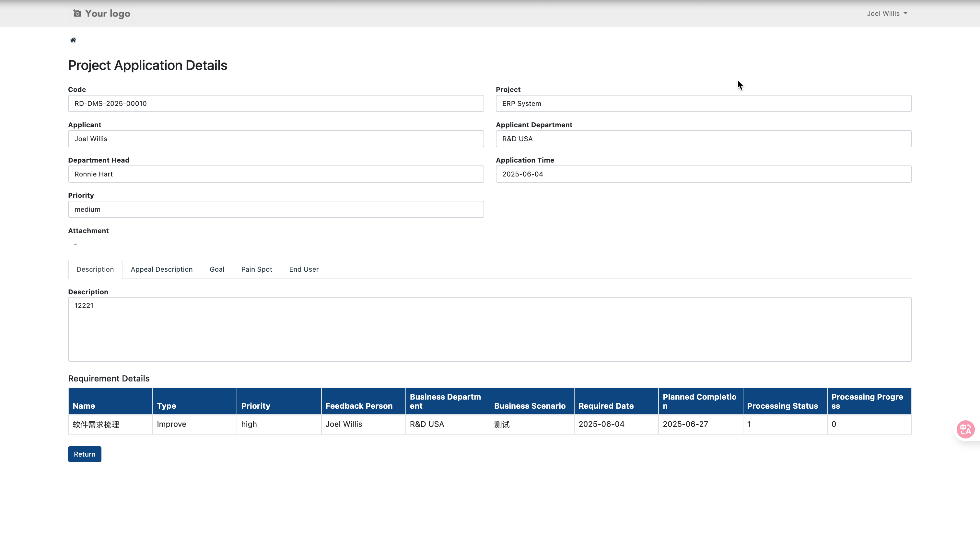
Task: Switch to the Appeal Description tab
Action: (x=162, y=269)
